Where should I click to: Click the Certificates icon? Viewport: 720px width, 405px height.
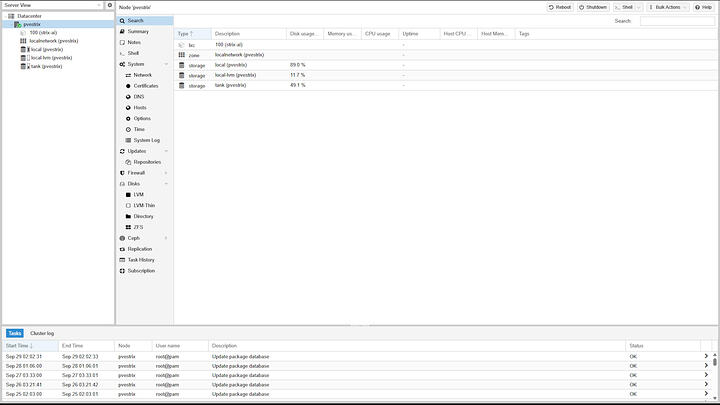(x=128, y=86)
